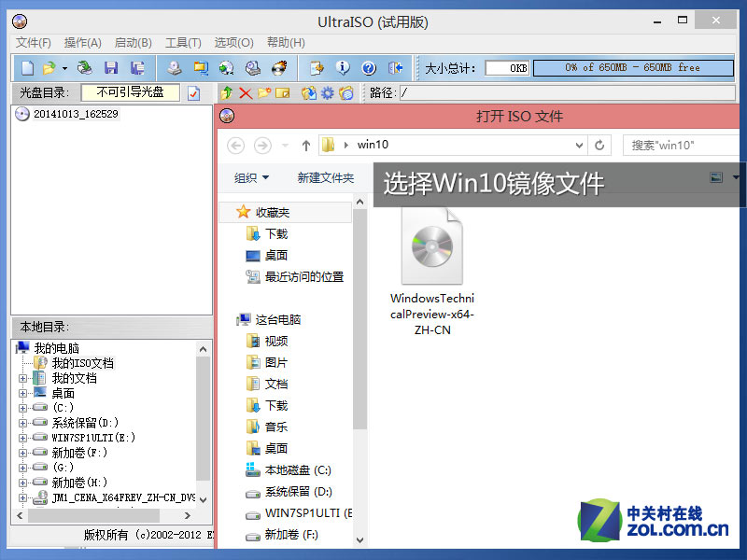Click the 搜索"win10" search box
Screen dimensions: 747x560
[x=682, y=146]
